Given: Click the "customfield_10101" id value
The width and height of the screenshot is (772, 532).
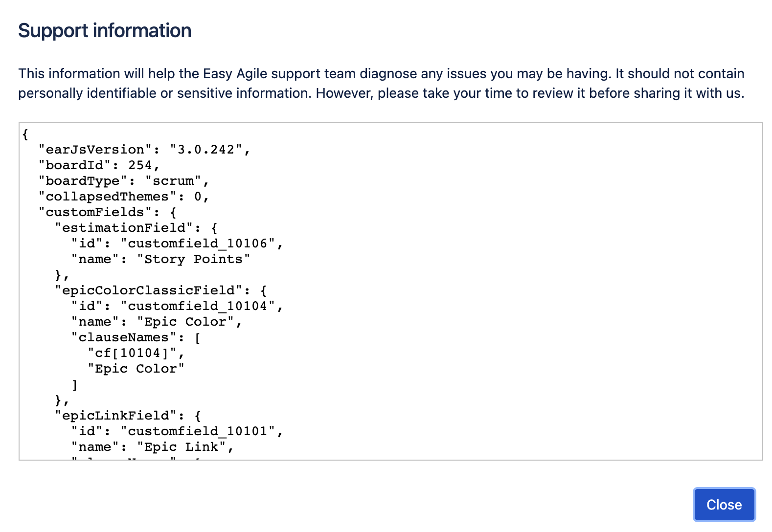Looking at the screenshot, I should pos(198,431).
